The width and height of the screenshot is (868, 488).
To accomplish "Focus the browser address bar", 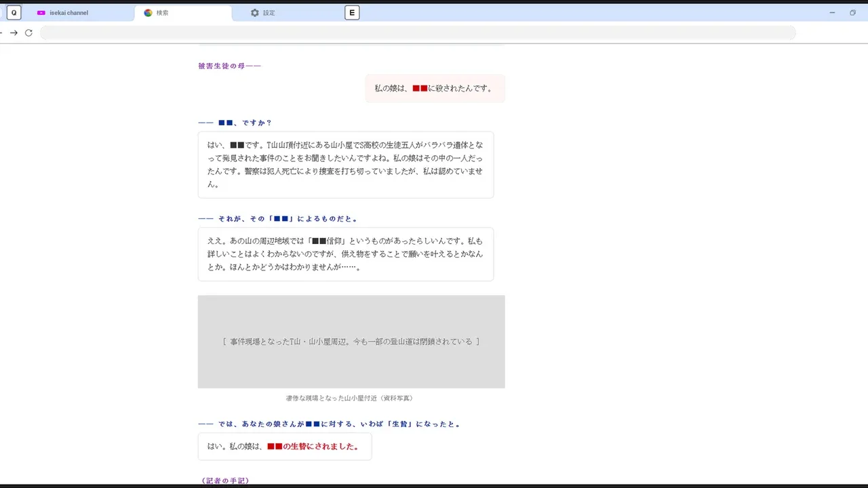I will pos(418,33).
